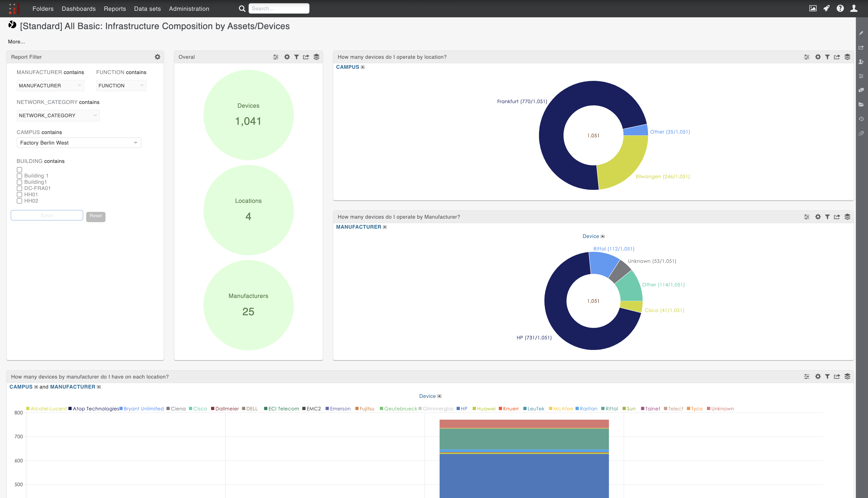Image resolution: width=868 pixels, height=498 pixels.
Task: Open sliders icon in Manufacturer chart panel
Action: point(807,217)
